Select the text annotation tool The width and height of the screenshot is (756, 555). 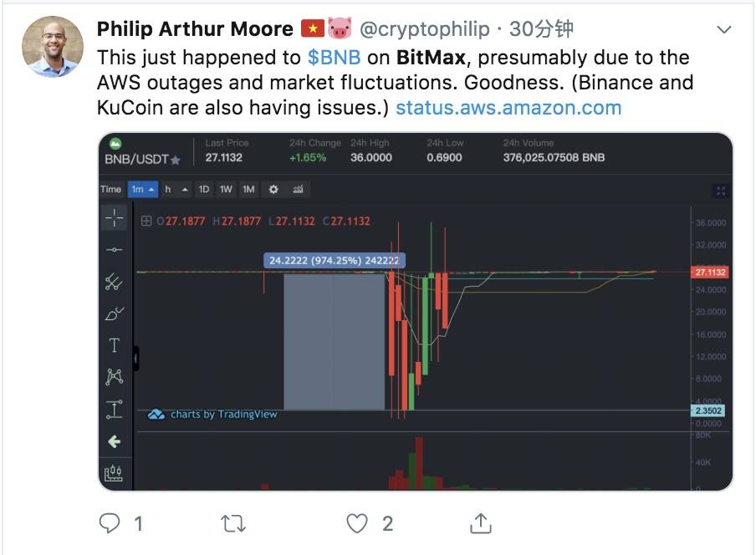pos(115,345)
